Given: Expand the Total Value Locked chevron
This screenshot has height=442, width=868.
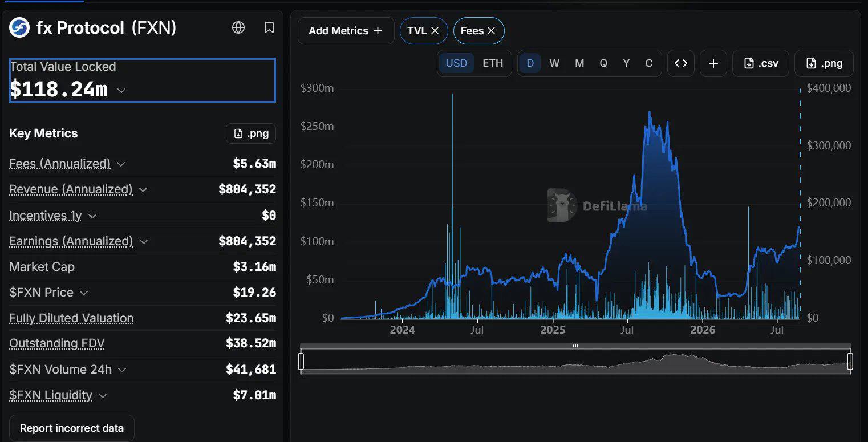Looking at the screenshot, I should coord(121,90).
